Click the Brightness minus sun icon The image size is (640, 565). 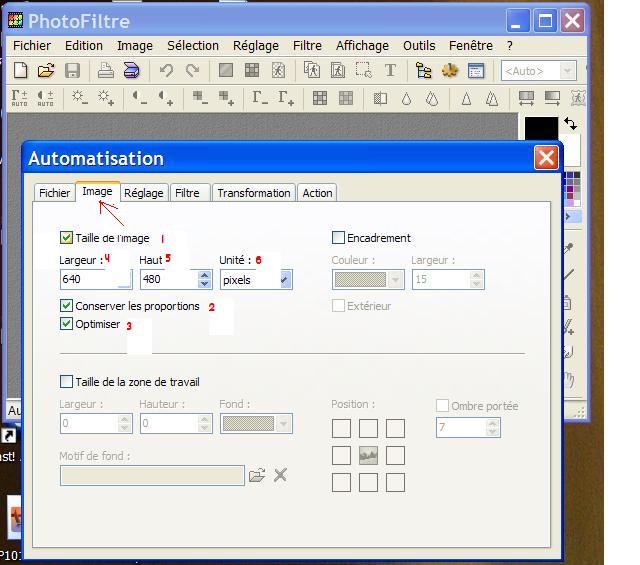coord(79,98)
